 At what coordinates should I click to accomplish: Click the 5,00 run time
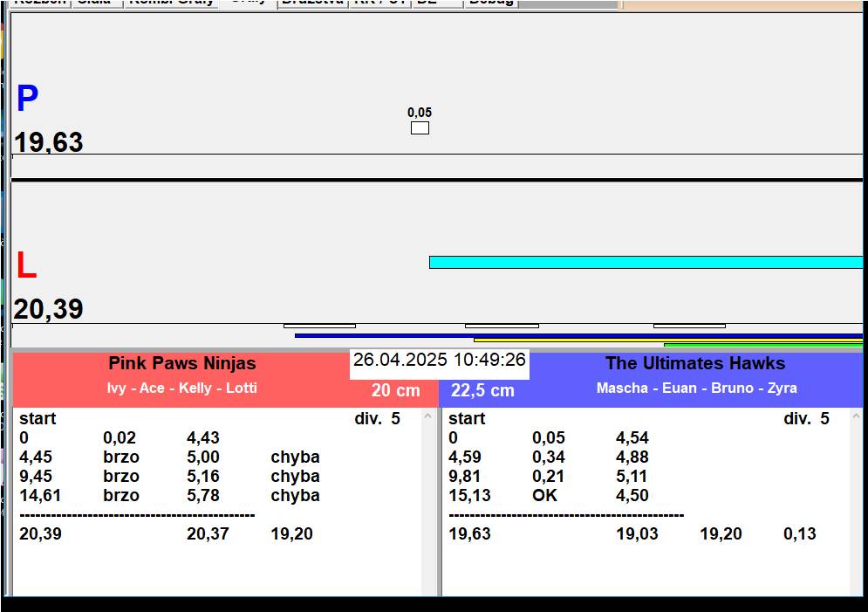203,457
